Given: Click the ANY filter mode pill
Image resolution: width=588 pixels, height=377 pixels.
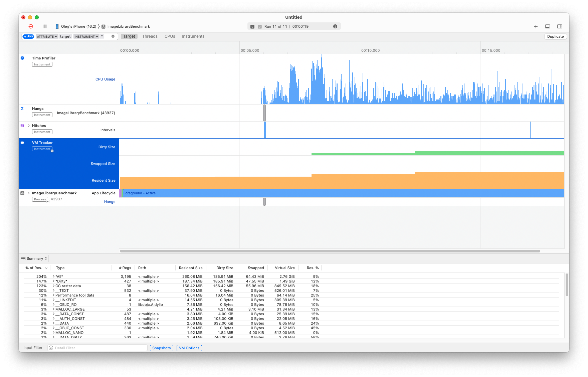Looking at the screenshot, I should pyautogui.click(x=29, y=36).
